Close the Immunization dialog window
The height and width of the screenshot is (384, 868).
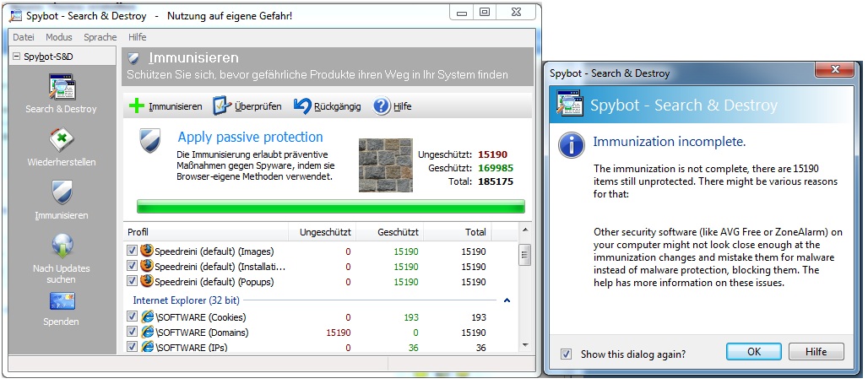click(x=837, y=70)
